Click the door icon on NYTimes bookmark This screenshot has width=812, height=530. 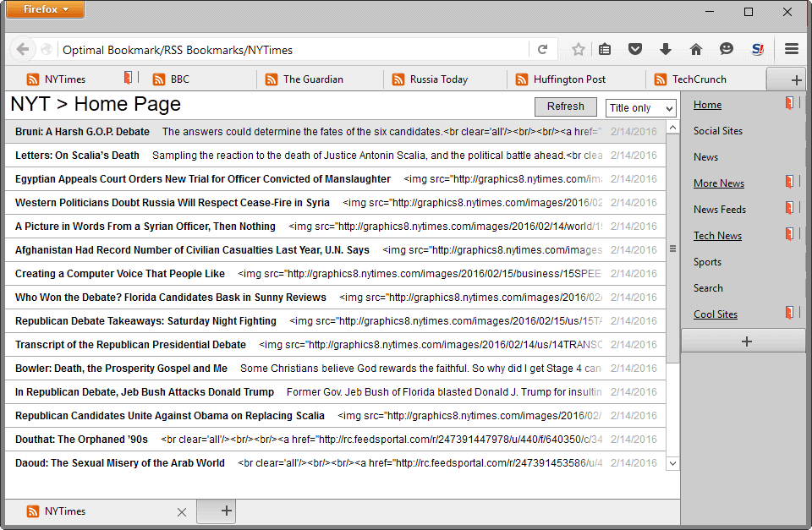click(x=128, y=79)
